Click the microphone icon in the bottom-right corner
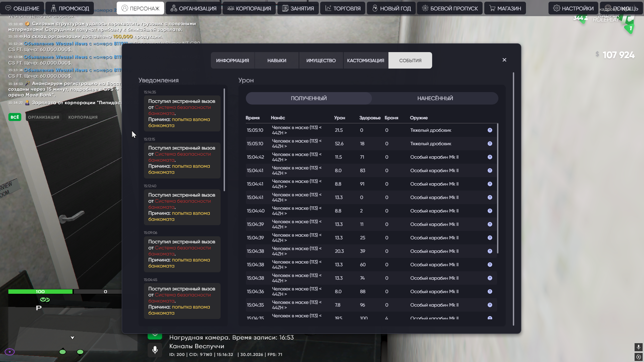Screen dimensions: 644x362 pos(638,347)
